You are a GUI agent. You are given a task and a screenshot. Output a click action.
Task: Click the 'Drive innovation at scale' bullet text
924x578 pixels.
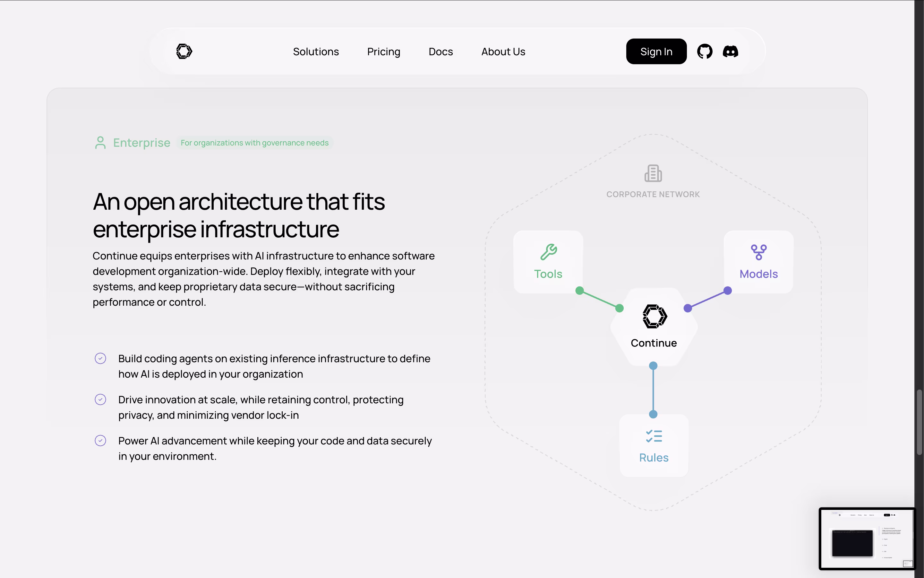[x=261, y=407]
